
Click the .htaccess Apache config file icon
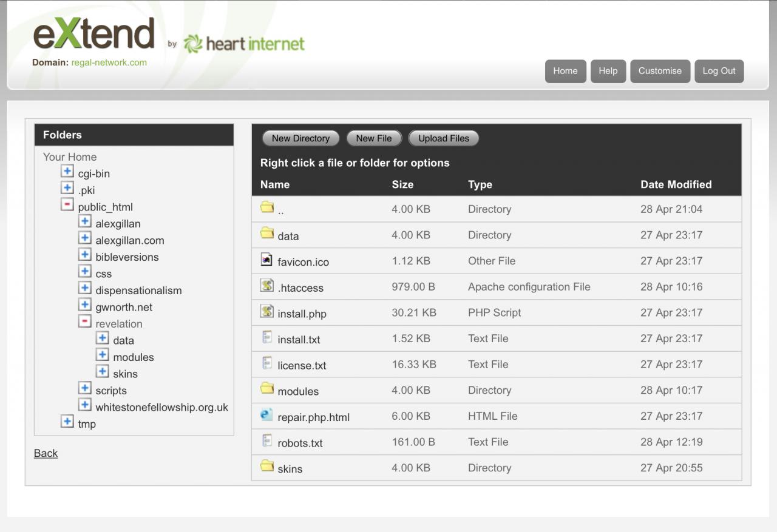[x=267, y=286]
